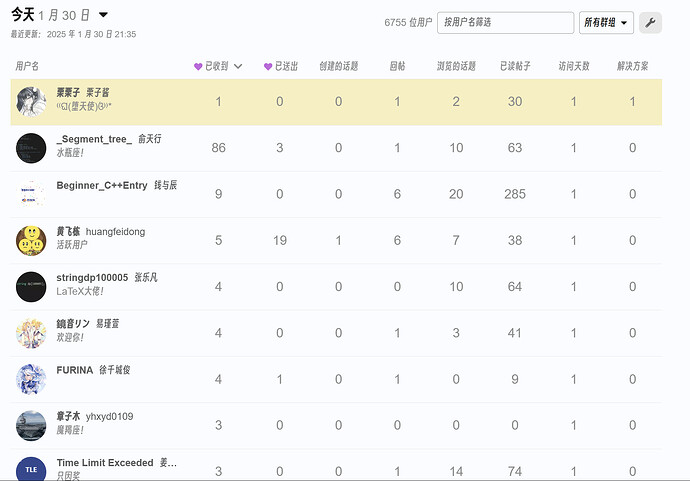Sort by 创建的话题 column
Viewport: 690px width, 481px height.
click(x=338, y=66)
